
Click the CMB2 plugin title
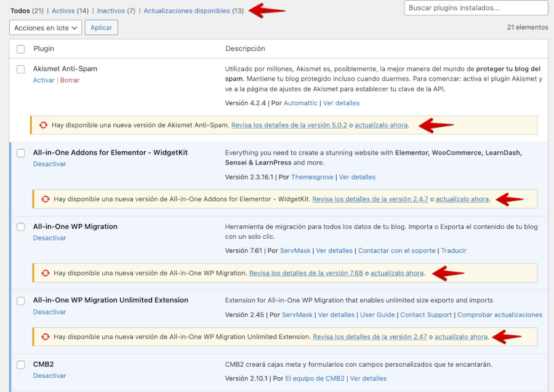(44, 364)
